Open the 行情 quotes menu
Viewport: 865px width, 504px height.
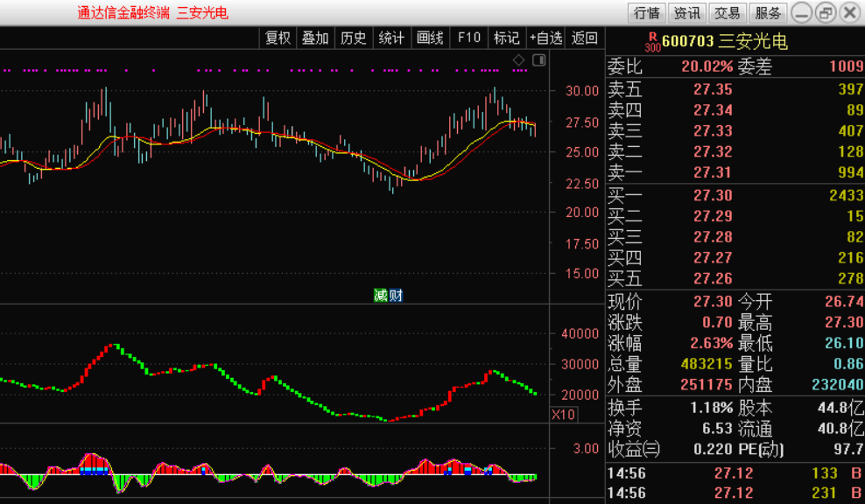tap(646, 12)
